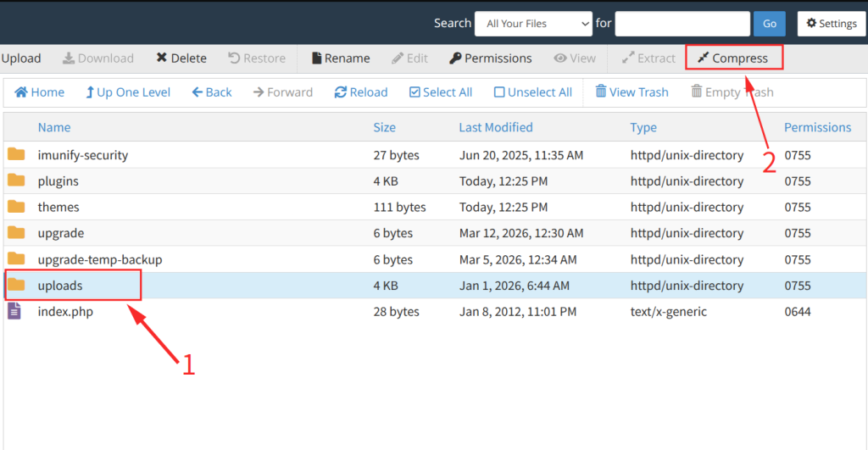Click the Compress toolbar button
This screenshot has height=450, width=868.
click(732, 58)
